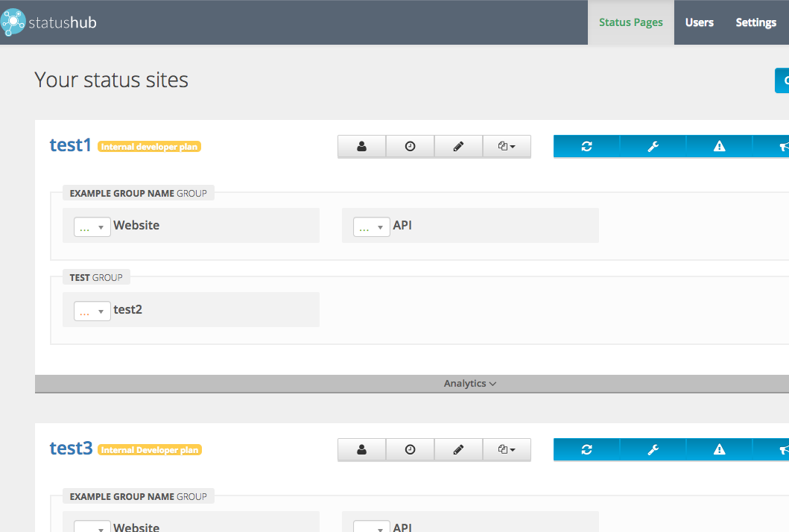Click the user icon button for test3
The height and width of the screenshot is (532, 789).
[x=362, y=449]
